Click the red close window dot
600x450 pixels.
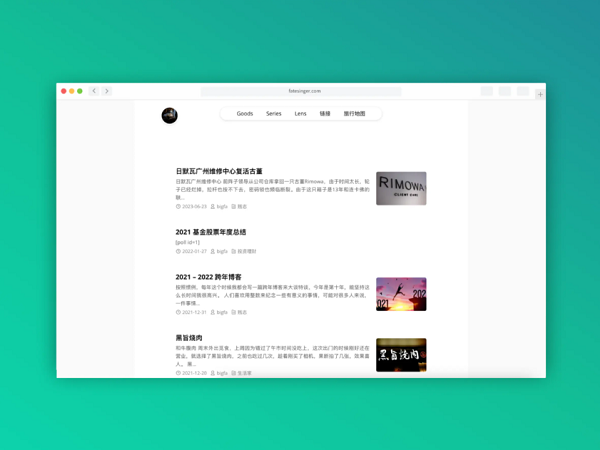(64, 91)
